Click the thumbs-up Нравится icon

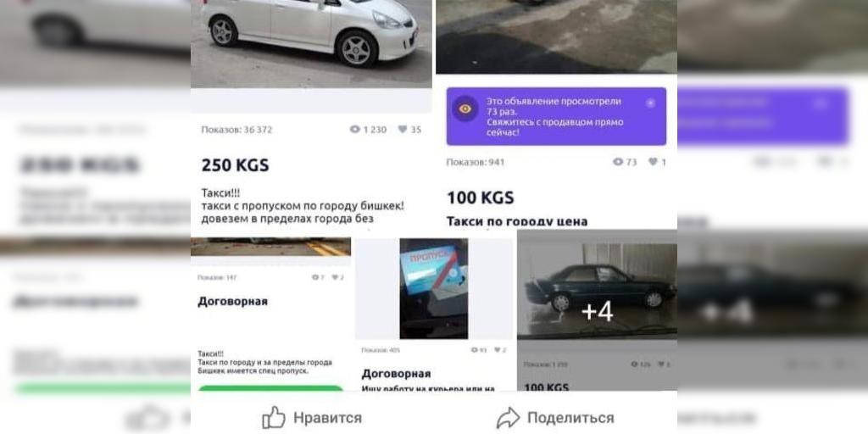[274, 417]
